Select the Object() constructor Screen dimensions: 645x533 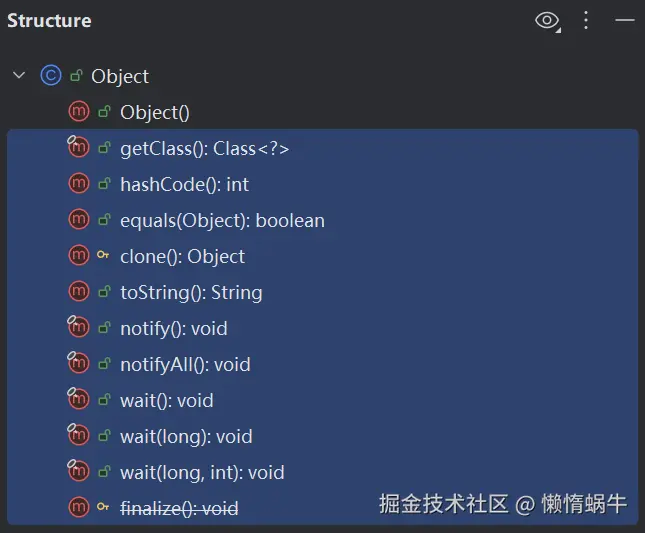pyautogui.click(x=154, y=113)
